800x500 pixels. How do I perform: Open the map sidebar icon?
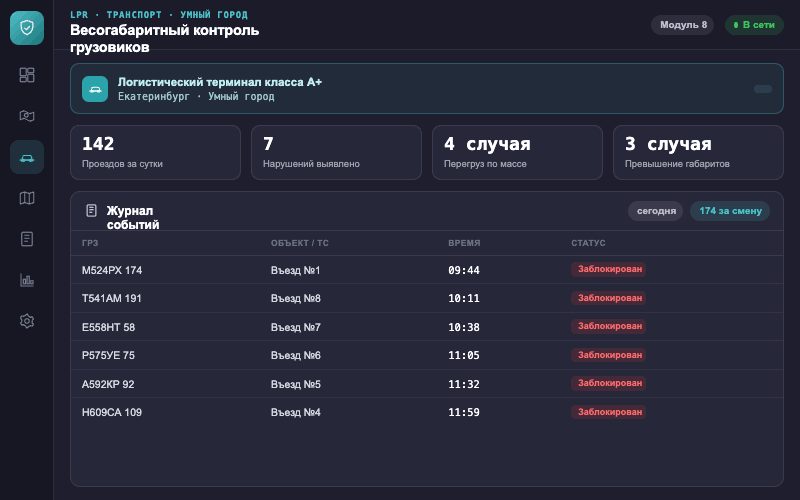point(27,198)
